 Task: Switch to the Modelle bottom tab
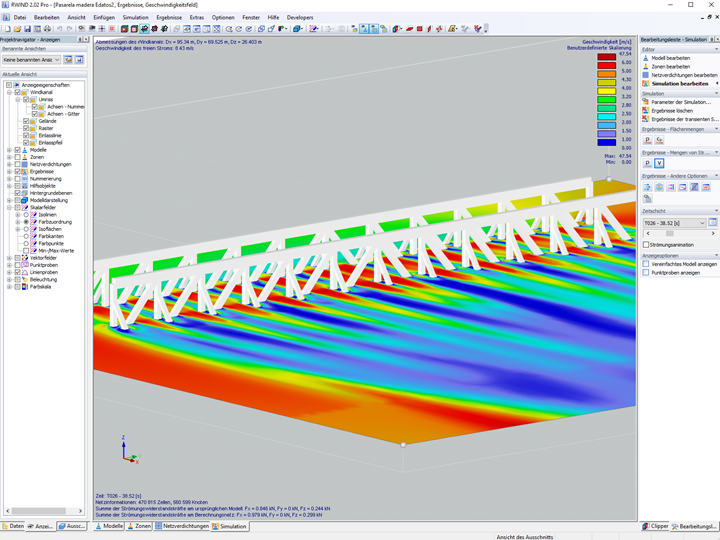point(109,526)
